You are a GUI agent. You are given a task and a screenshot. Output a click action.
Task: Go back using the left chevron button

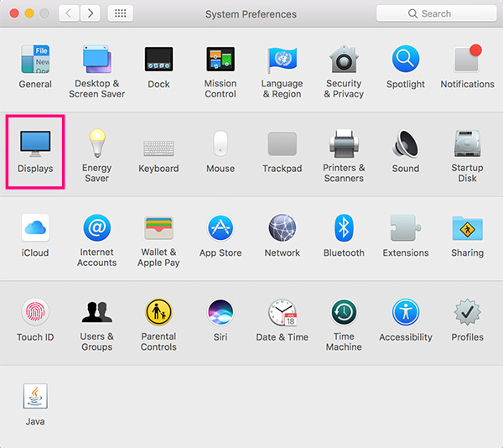(69, 13)
